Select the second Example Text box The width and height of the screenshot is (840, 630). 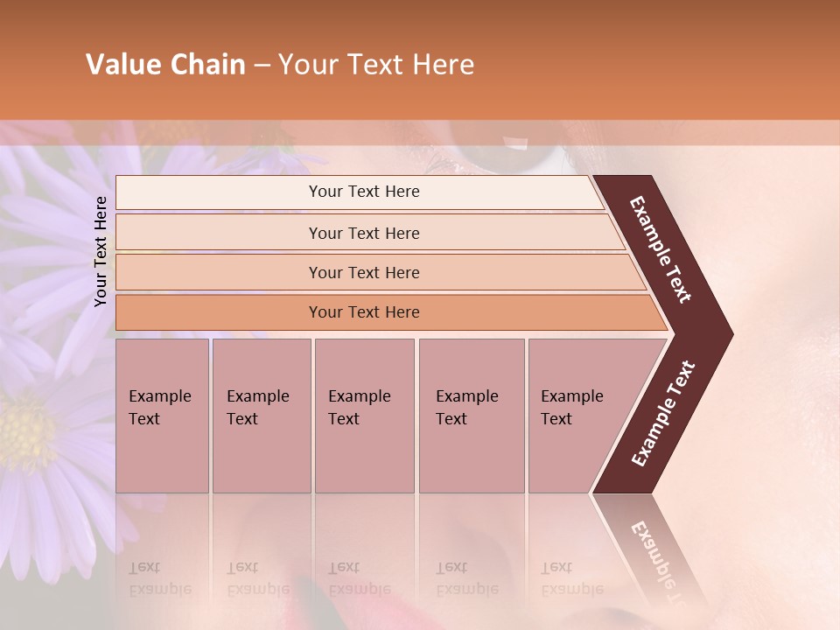point(261,416)
